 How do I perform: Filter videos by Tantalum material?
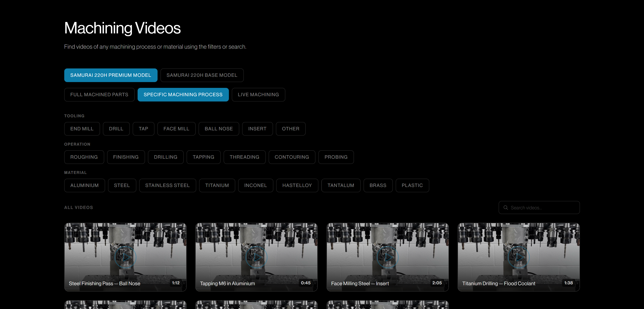341,186
